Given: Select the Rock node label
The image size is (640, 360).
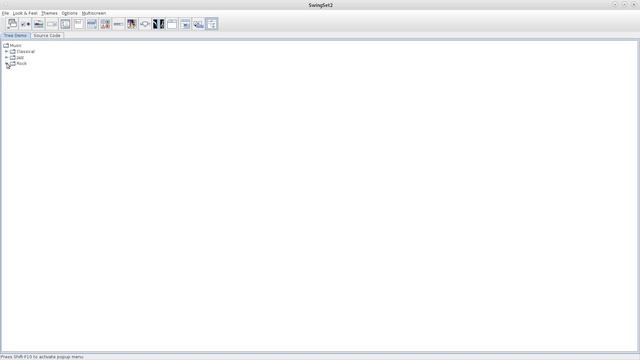Looking at the screenshot, I should (22, 64).
